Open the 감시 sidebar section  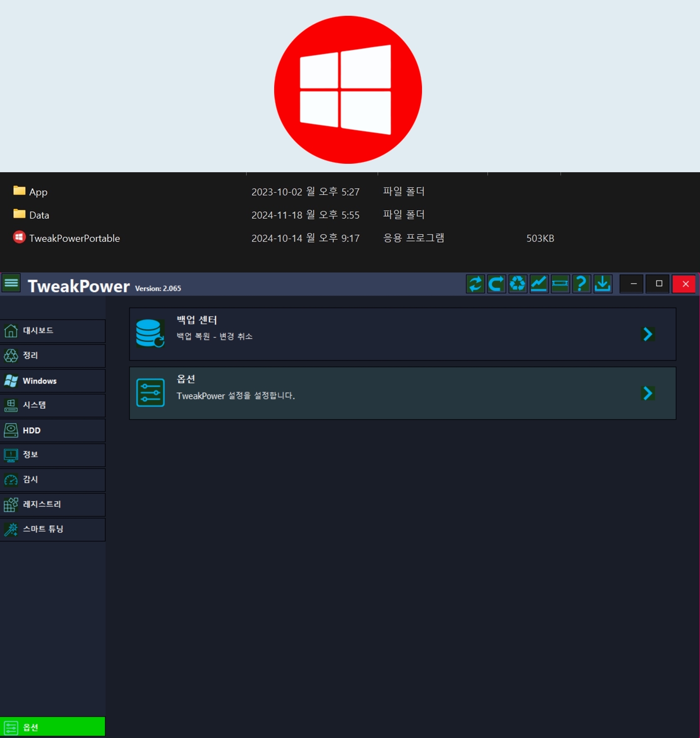(x=52, y=480)
